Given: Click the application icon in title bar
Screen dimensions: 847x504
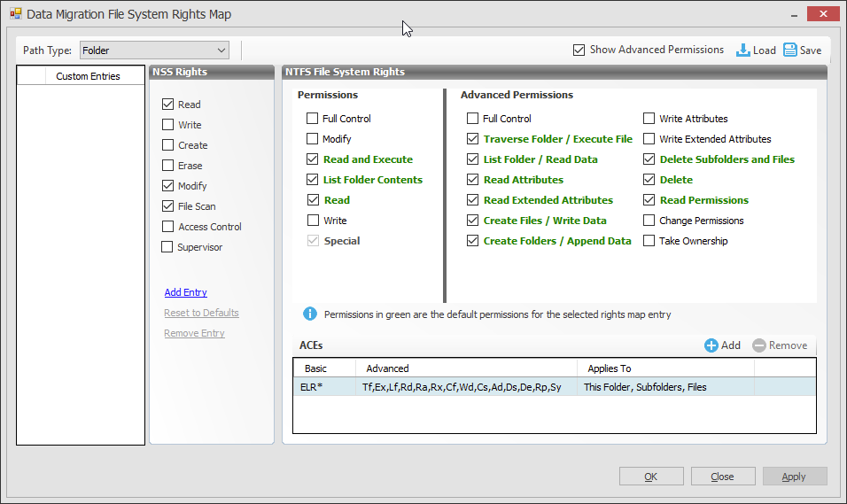Looking at the screenshot, I should 15,14.
